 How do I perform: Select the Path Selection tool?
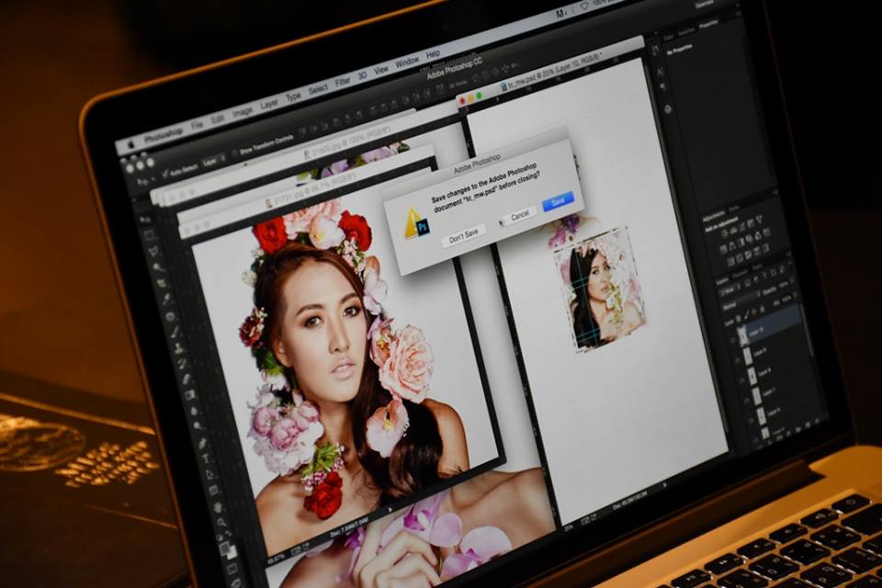209,475
